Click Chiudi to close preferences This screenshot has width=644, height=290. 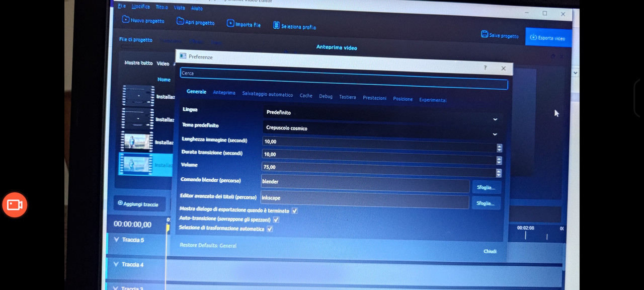pos(490,251)
